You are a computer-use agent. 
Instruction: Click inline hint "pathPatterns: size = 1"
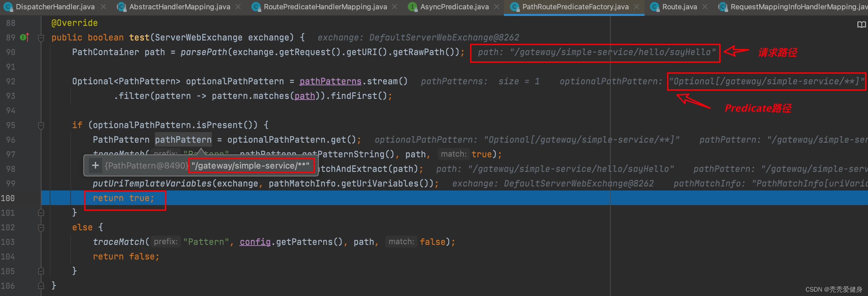click(480, 81)
